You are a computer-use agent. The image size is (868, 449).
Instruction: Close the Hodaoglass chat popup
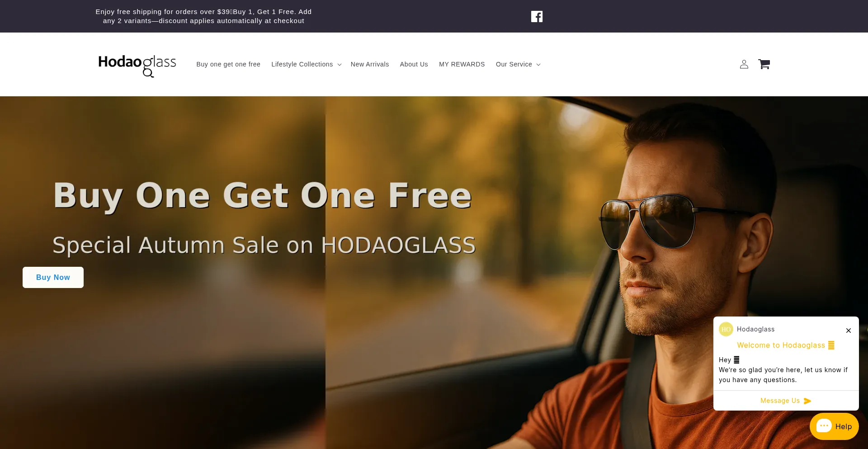[849, 331]
